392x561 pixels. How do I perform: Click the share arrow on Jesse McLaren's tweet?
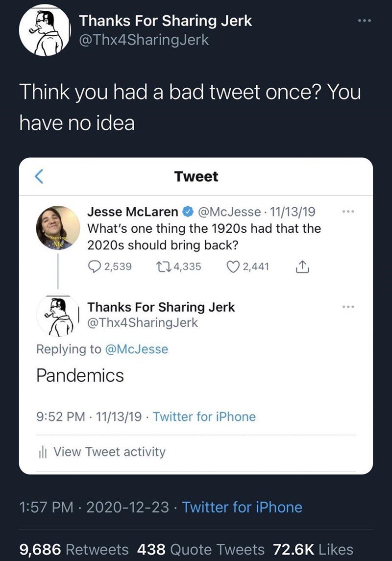point(303,266)
